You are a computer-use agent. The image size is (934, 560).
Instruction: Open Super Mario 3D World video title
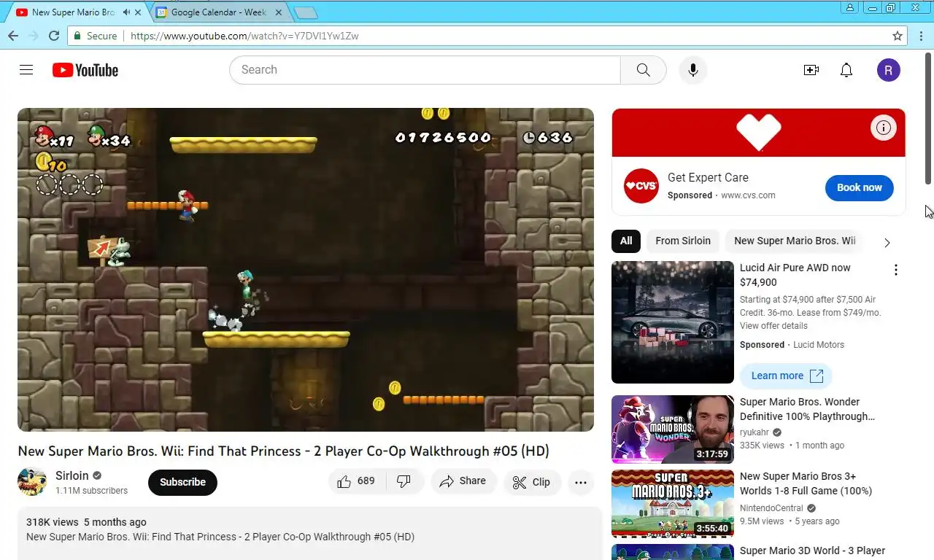point(812,551)
